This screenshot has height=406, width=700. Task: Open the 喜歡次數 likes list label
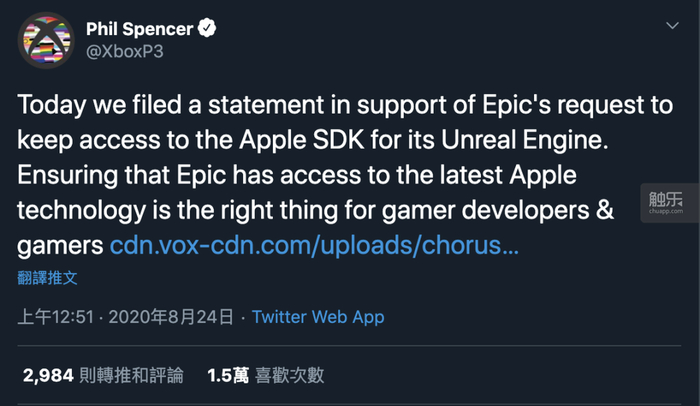click(289, 375)
